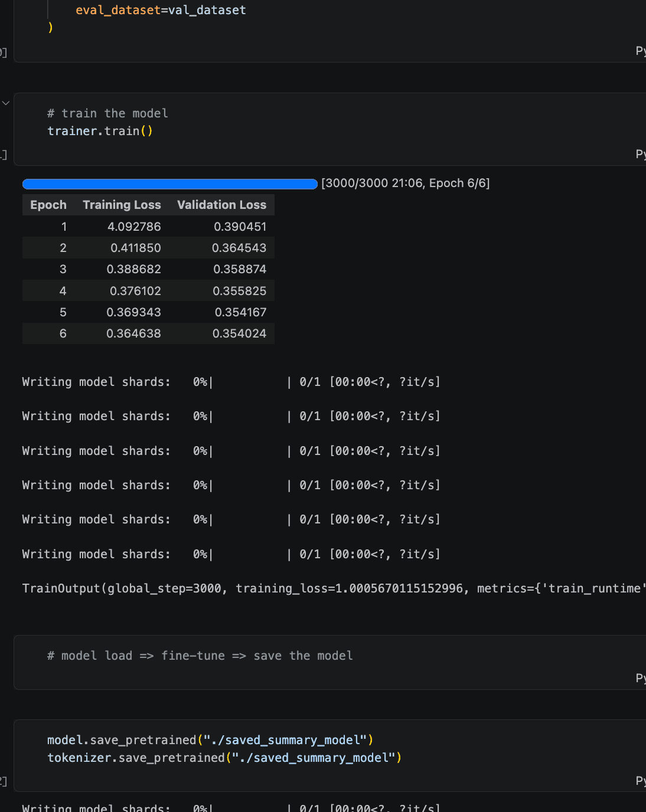
Task: Select training loss value 0.376102
Action: click(x=135, y=291)
